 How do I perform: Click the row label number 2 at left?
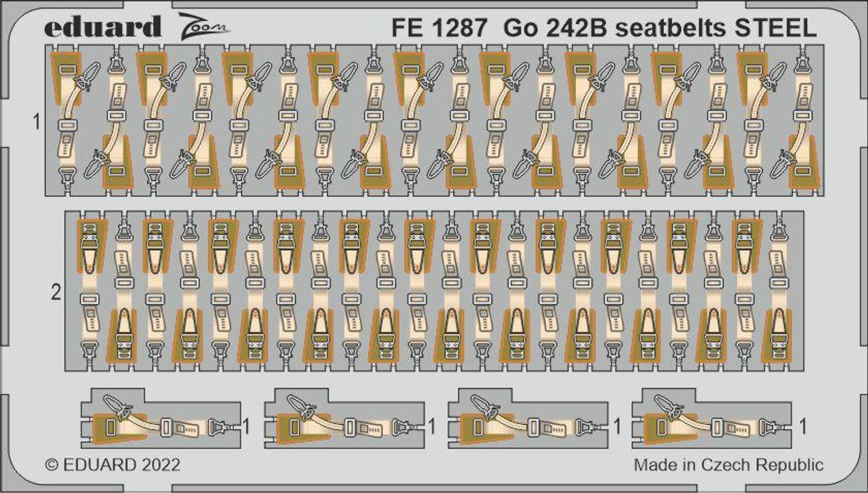56,293
